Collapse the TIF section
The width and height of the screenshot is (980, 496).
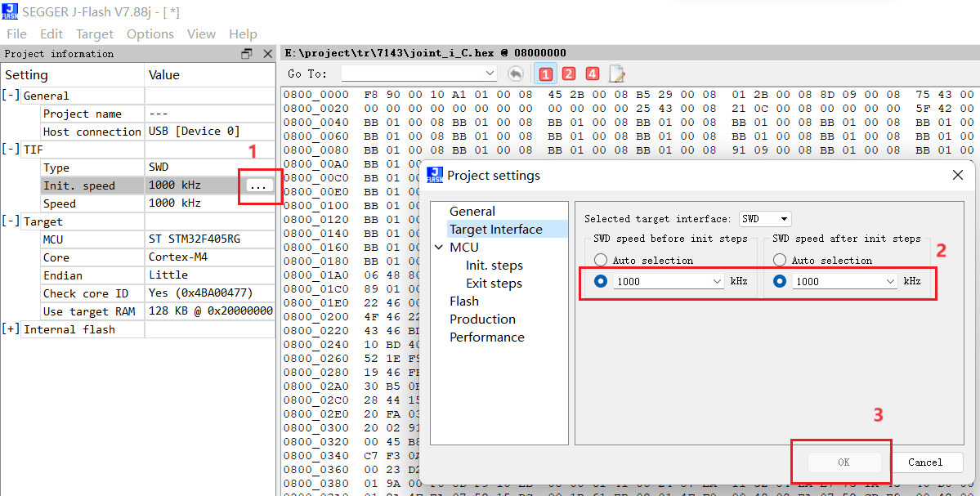pos(11,150)
